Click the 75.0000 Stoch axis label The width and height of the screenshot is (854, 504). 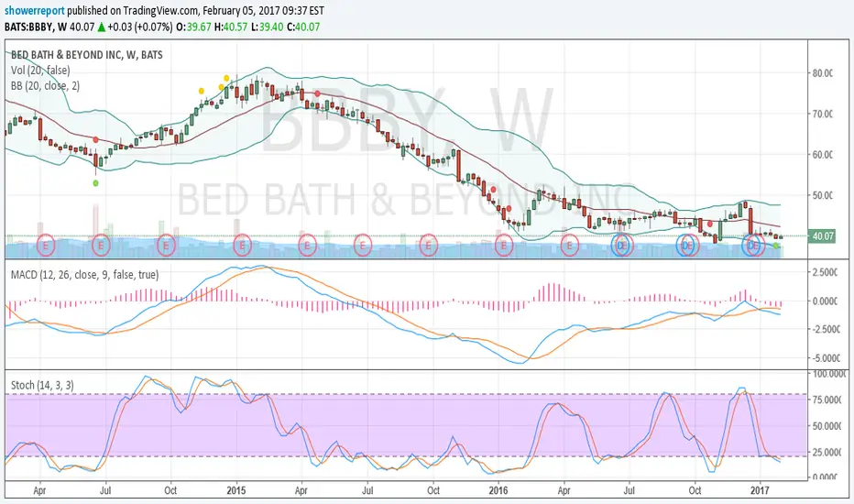[x=827, y=400]
